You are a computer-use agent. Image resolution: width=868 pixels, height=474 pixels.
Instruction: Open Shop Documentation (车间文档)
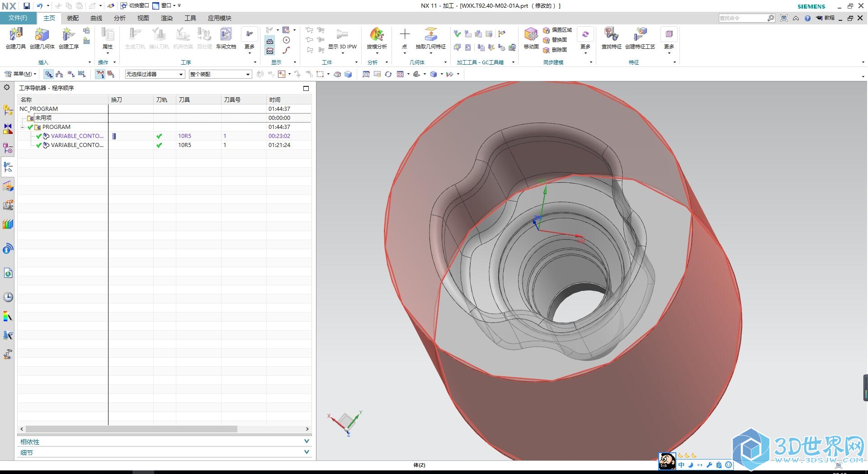(226, 38)
